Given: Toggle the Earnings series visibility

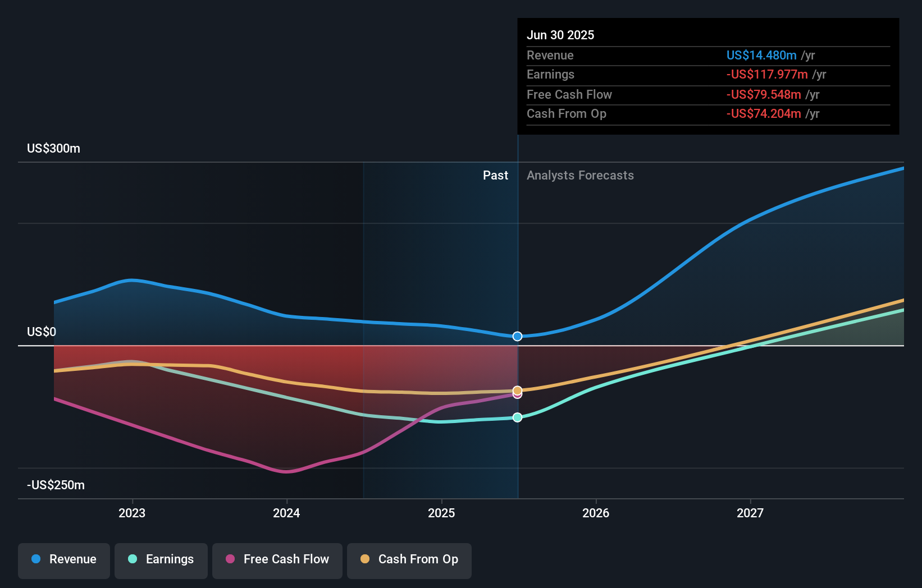Looking at the screenshot, I should tap(161, 561).
